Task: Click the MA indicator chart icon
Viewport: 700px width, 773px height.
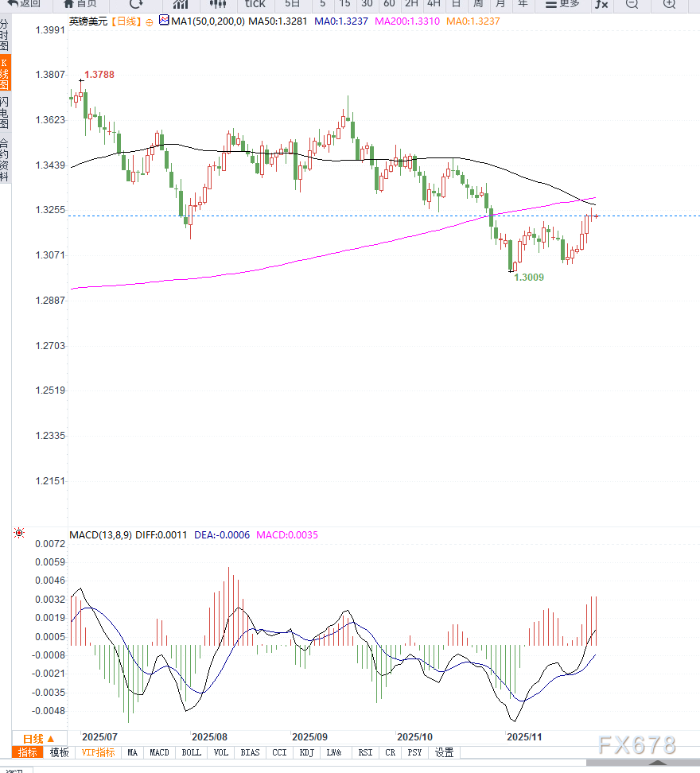Action: (164, 21)
